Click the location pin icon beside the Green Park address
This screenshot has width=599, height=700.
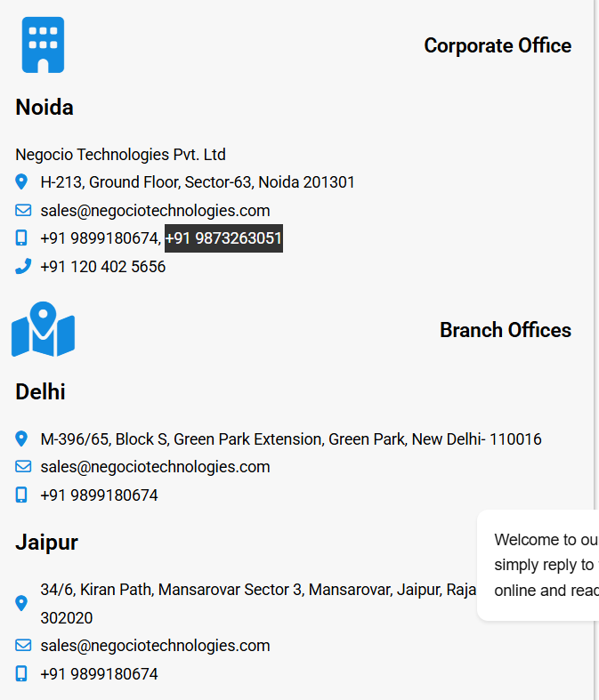pos(21,439)
